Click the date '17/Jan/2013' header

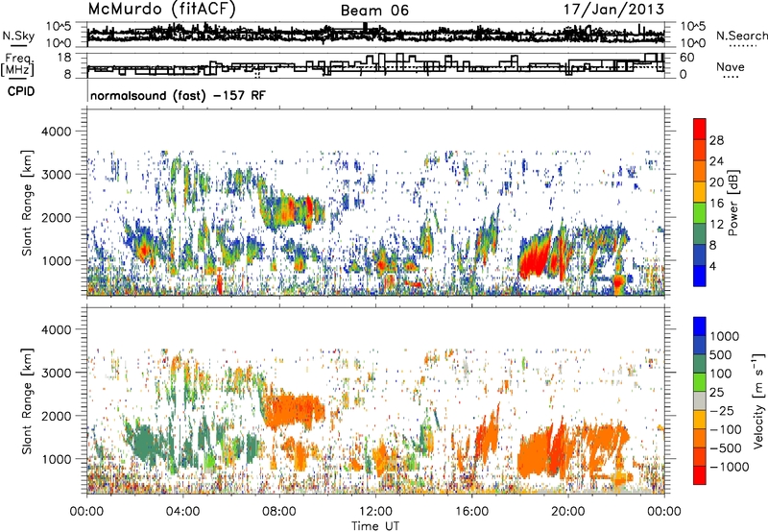click(613, 10)
